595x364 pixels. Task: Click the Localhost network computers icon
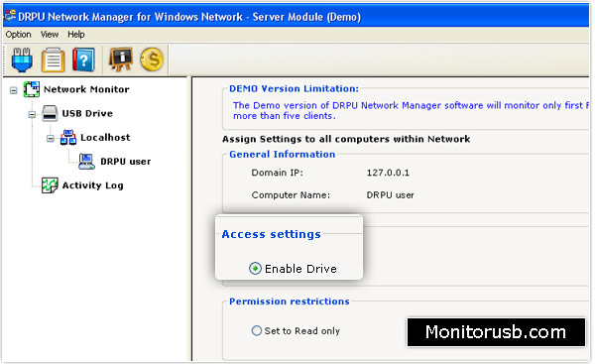coord(68,138)
